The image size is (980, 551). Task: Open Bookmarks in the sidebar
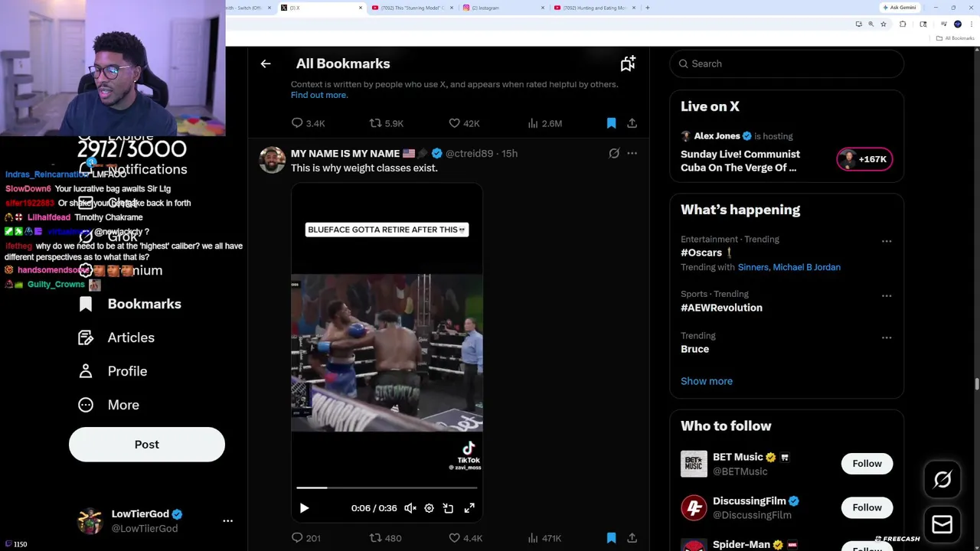click(130, 304)
